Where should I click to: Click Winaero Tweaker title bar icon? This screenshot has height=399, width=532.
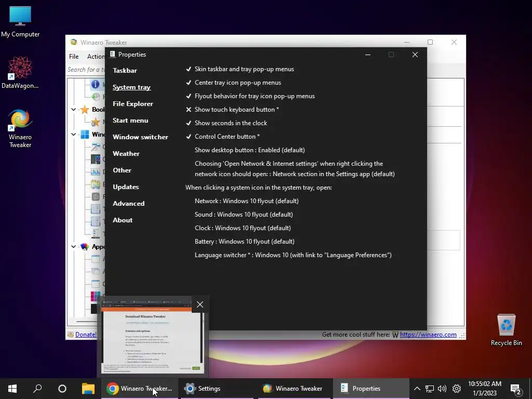[74, 42]
